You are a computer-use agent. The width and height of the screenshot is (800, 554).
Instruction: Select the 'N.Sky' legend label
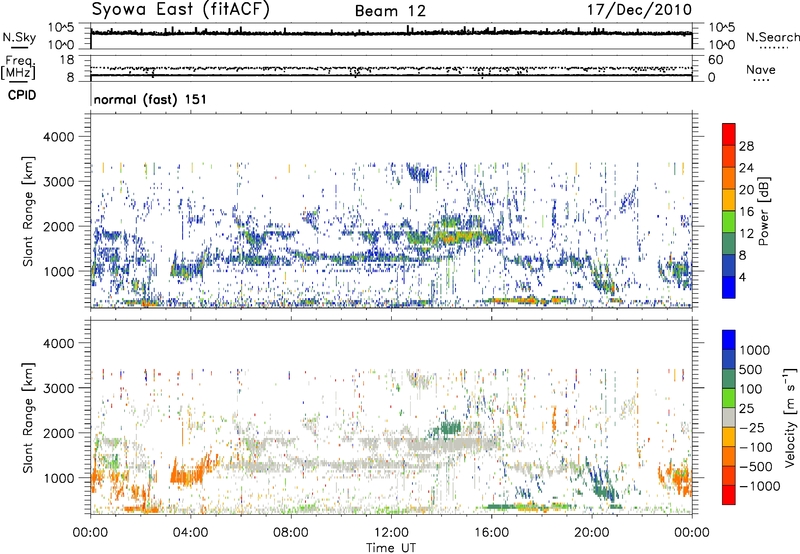tap(19, 37)
